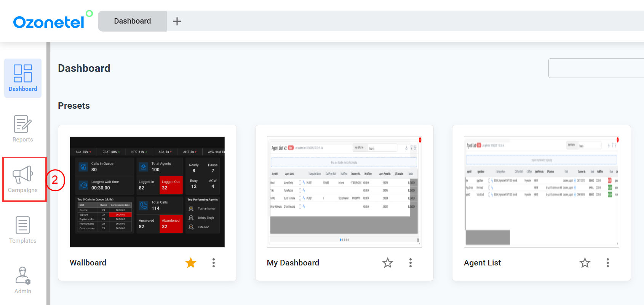Switch to the Dashboard tab
The image size is (644, 305).
pos(133,21)
